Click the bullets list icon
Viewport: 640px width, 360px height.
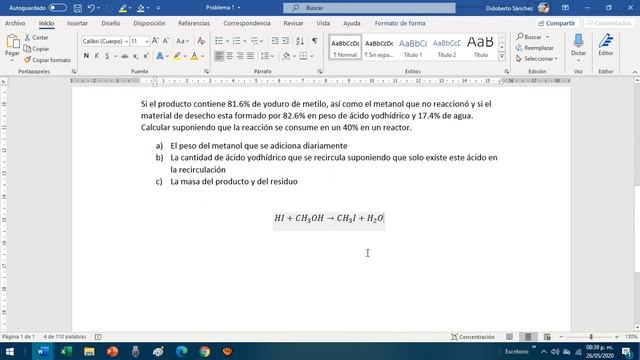point(219,41)
